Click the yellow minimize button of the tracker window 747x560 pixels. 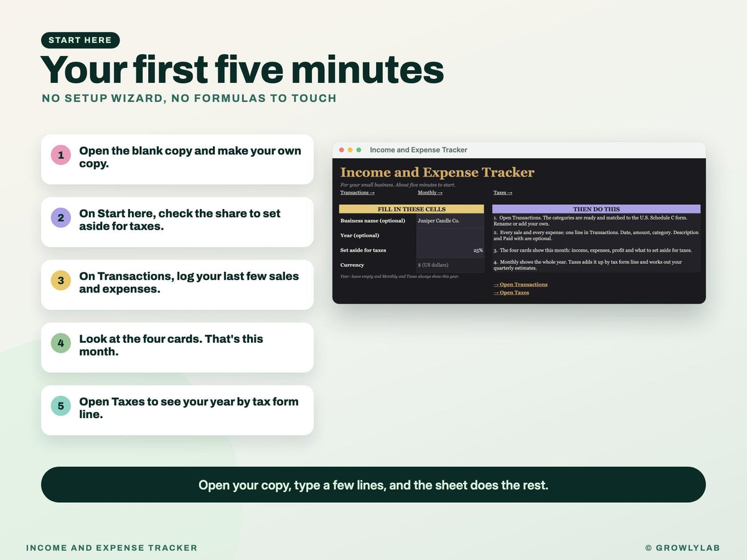(x=350, y=150)
